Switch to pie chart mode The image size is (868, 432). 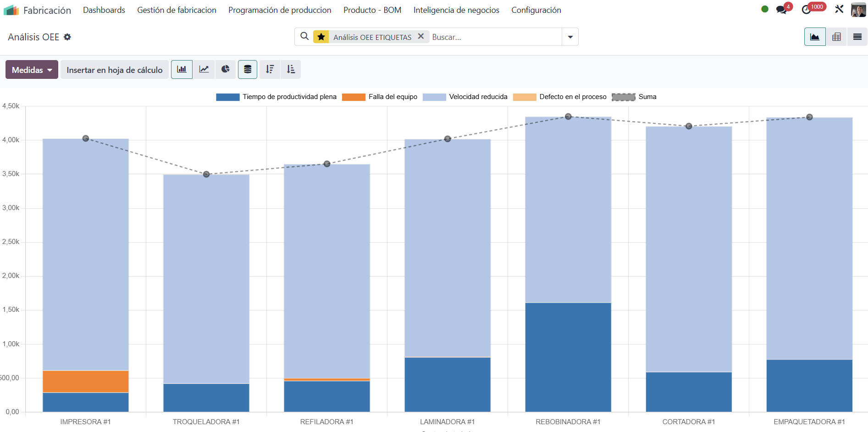pyautogui.click(x=225, y=69)
